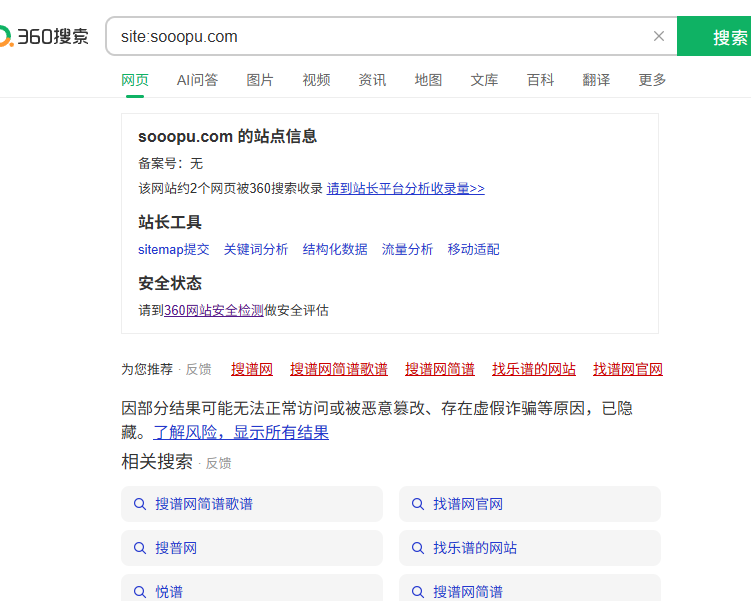The image size is (751, 601).
Task: Expand the 更多 menu
Action: [652, 80]
